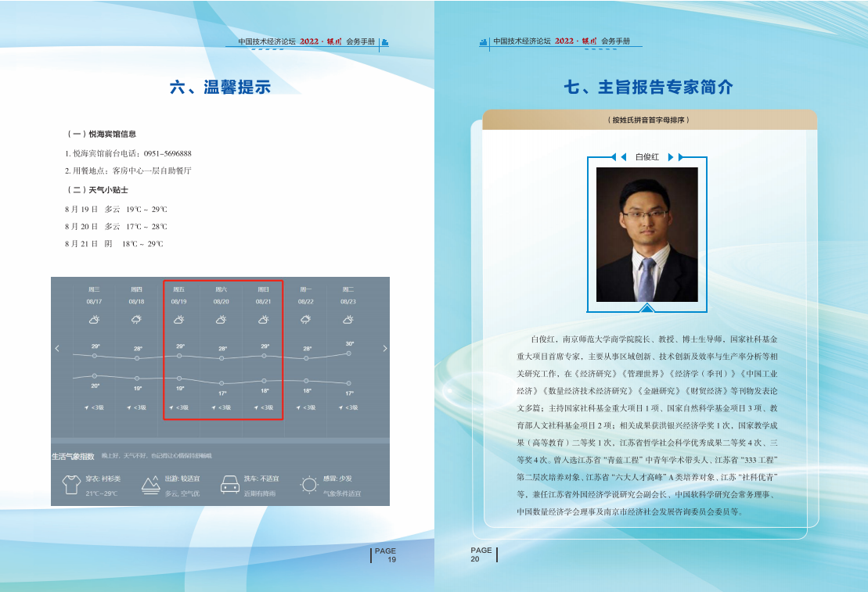868x592 pixels.
Task: Click the 周六 day label in forecast
Action: pos(221,289)
